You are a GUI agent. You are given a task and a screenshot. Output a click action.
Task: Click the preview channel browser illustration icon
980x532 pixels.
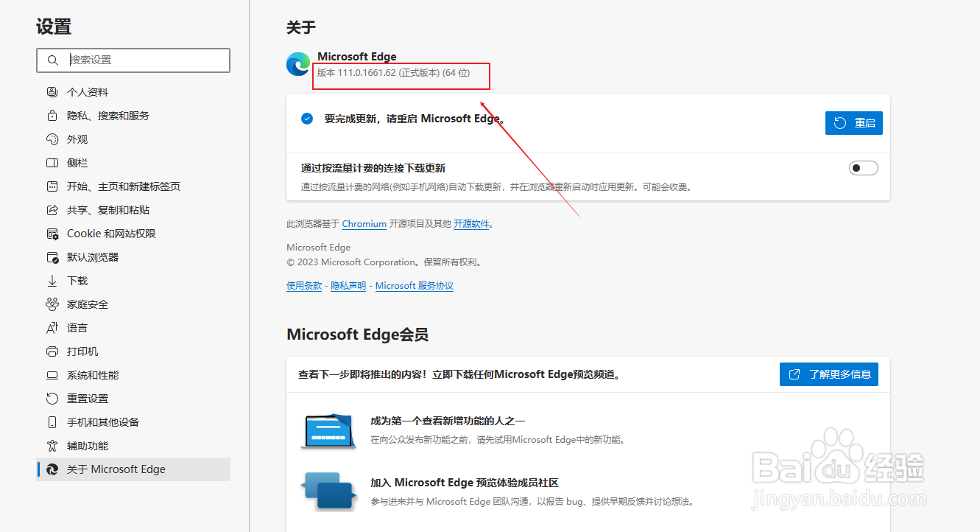pos(328,430)
